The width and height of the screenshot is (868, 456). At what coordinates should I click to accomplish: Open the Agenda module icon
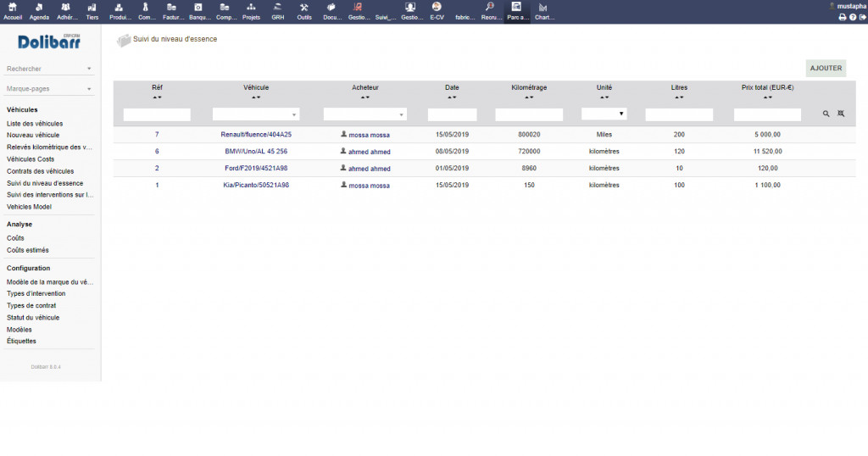click(39, 10)
